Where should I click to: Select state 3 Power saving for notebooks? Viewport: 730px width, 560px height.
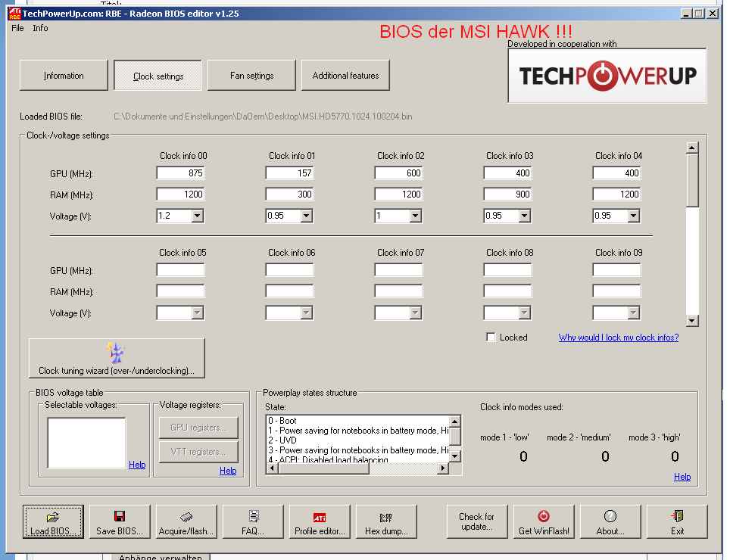click(x=358, y=450)
